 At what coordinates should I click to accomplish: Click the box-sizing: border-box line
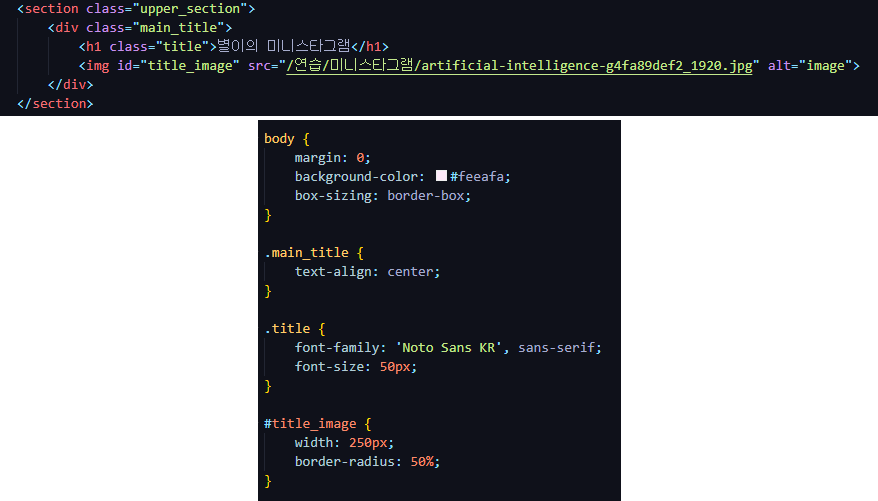click(383, 195)
